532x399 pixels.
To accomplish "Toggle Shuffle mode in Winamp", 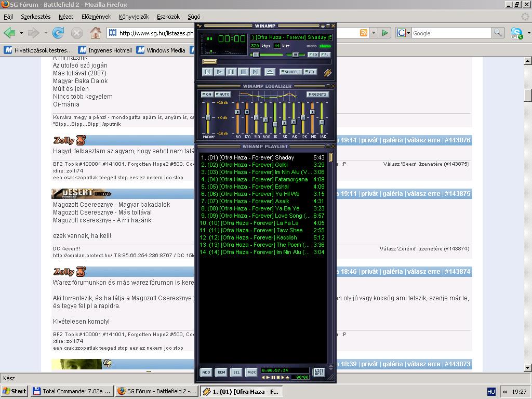I will click(x=290, y=72).
